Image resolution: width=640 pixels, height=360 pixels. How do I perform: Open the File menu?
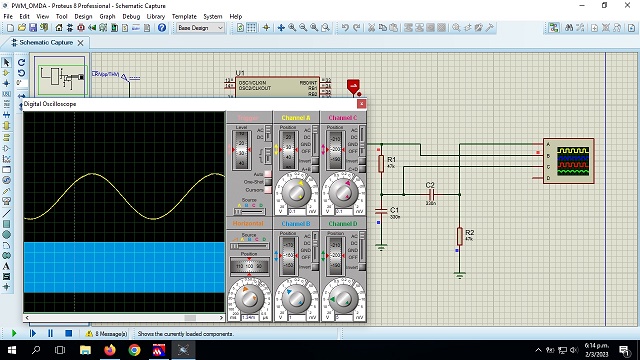[8, 16]
